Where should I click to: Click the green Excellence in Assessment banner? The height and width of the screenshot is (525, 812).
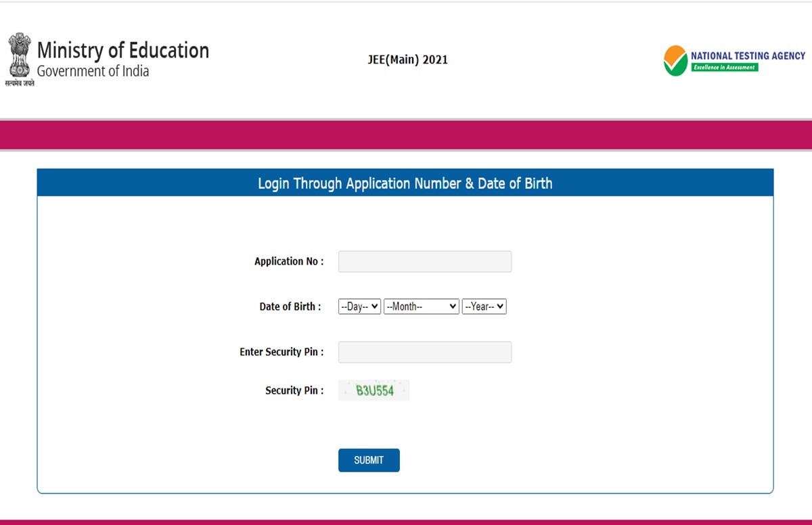point(724,68)
